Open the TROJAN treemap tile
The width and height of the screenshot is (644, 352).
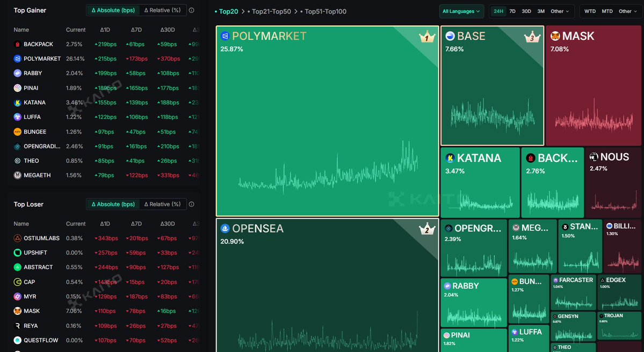619,326
